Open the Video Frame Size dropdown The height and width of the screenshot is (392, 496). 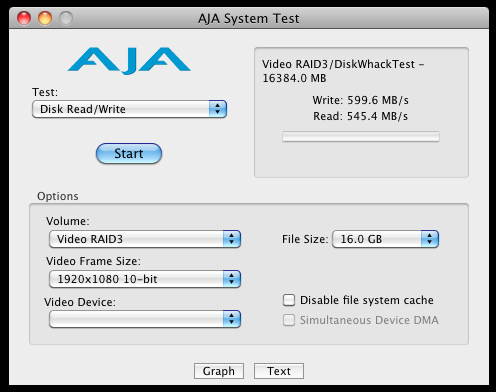[145, 279]
